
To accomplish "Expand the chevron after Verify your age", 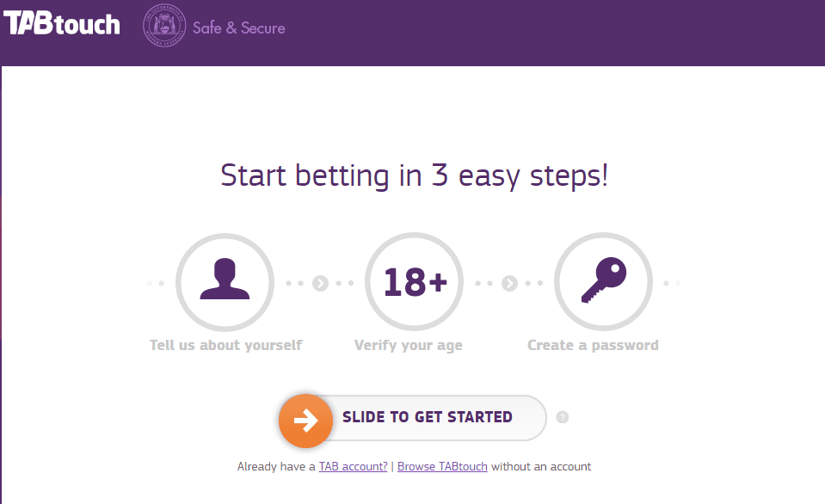I will point(510,282).
